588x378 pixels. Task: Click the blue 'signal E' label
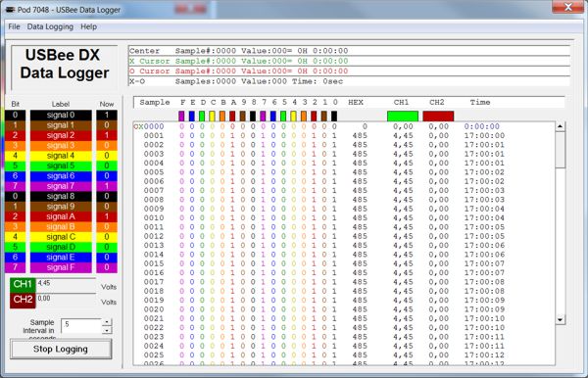(61, 257)
